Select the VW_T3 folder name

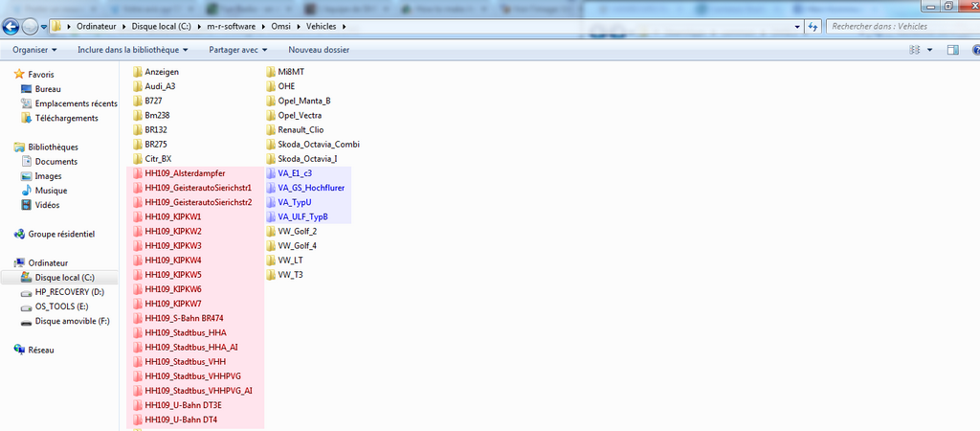coord(291,275)
